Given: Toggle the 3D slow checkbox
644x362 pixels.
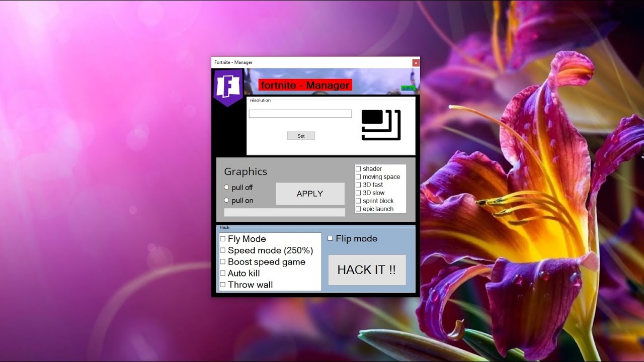Looking at the screenshot, I should (x=358, y=193).
